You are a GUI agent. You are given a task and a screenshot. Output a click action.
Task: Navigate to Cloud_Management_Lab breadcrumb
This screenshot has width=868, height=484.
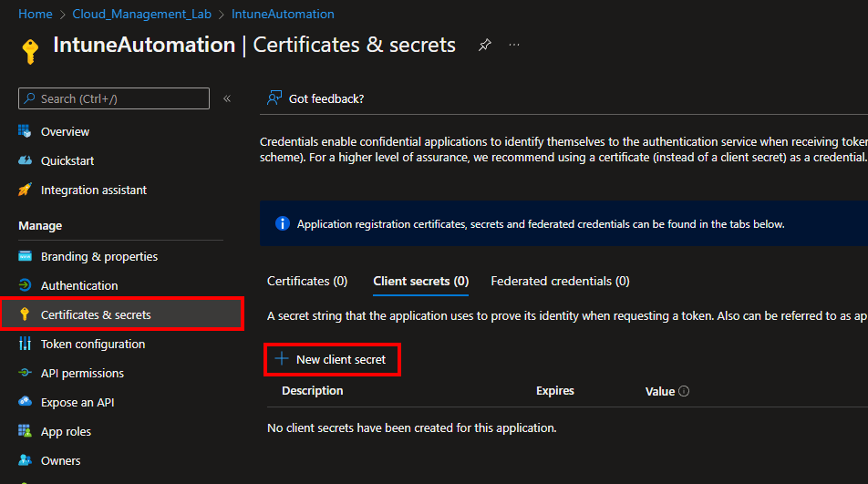coord(141,14)
